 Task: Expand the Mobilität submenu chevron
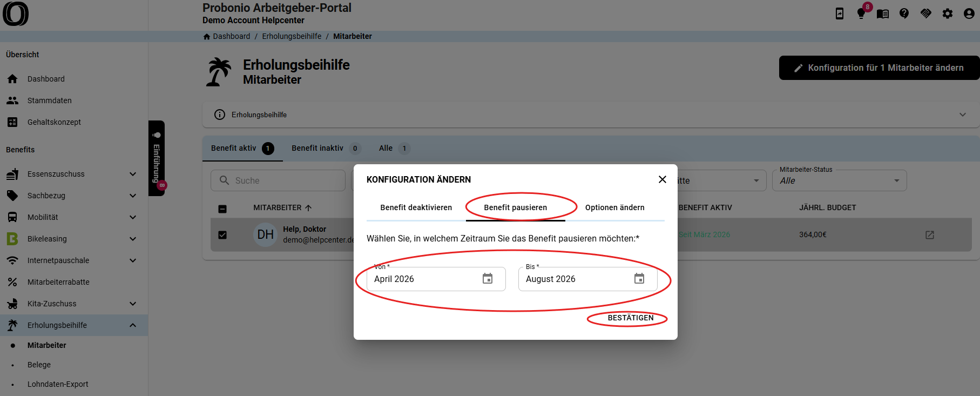[133, 217]
